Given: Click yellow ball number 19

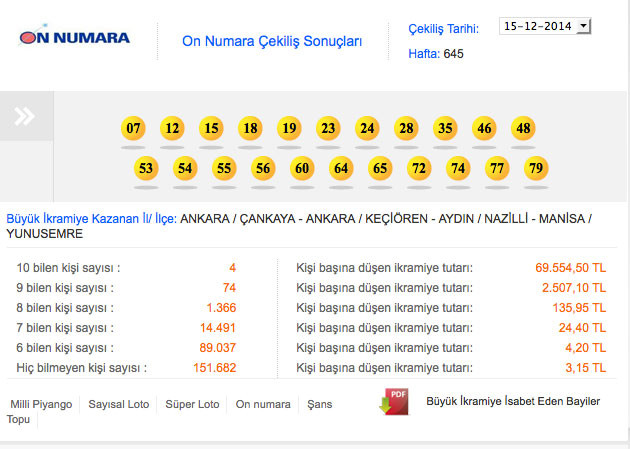Looking at the screenshot, I should coord(289,129).
